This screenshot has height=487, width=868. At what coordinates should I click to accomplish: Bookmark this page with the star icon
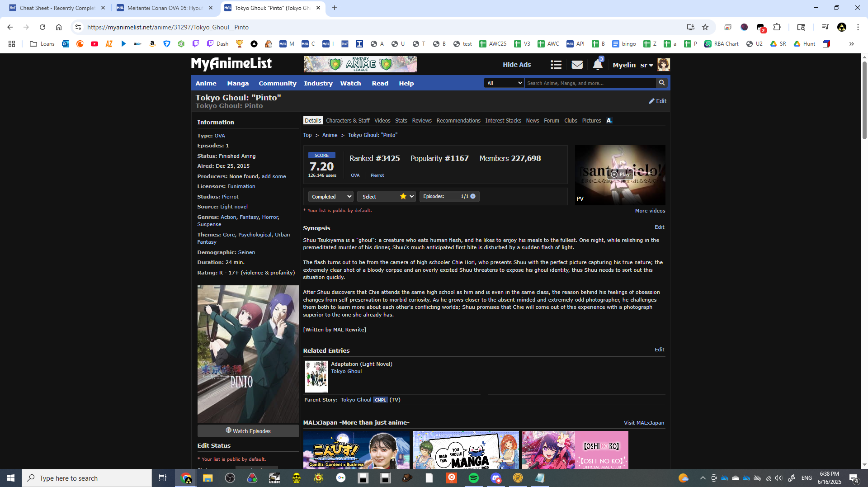click(x=705, y=27)
